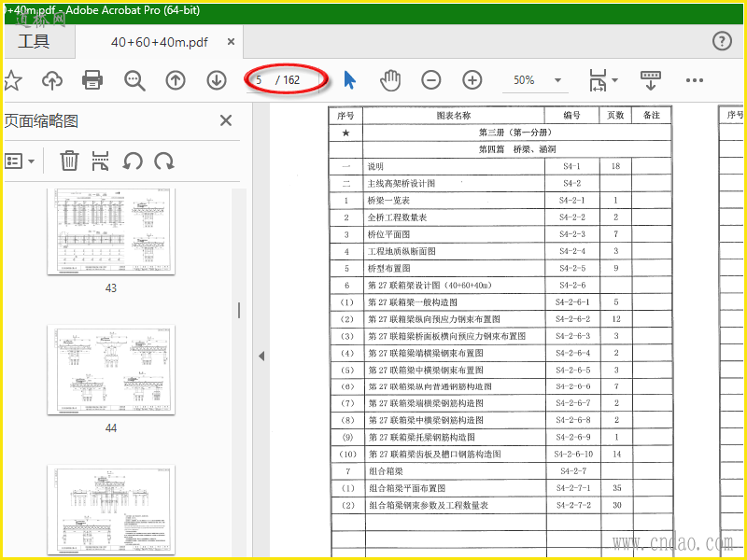Image resolution: width=747 pixels, height=560 pixels.
Task: Select the 40+60+40m.pdf document tab
Action: pyautogui.click(x=159, y=42)
